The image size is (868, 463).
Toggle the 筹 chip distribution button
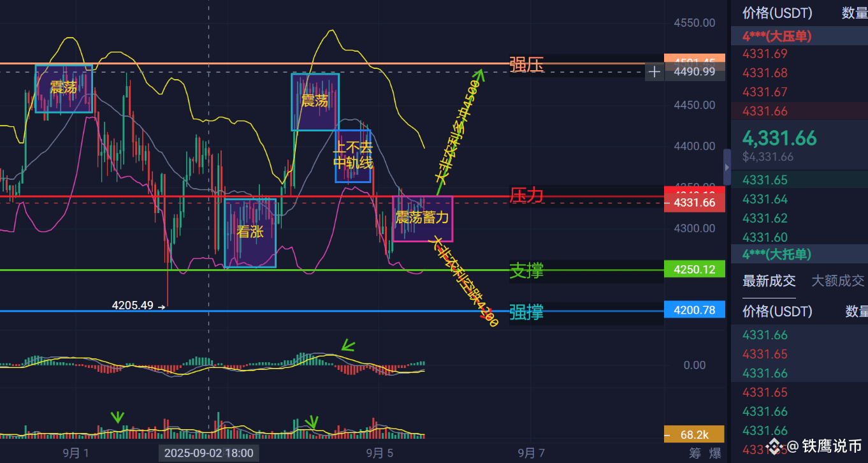pyautogui.click(x=695, y=453)
